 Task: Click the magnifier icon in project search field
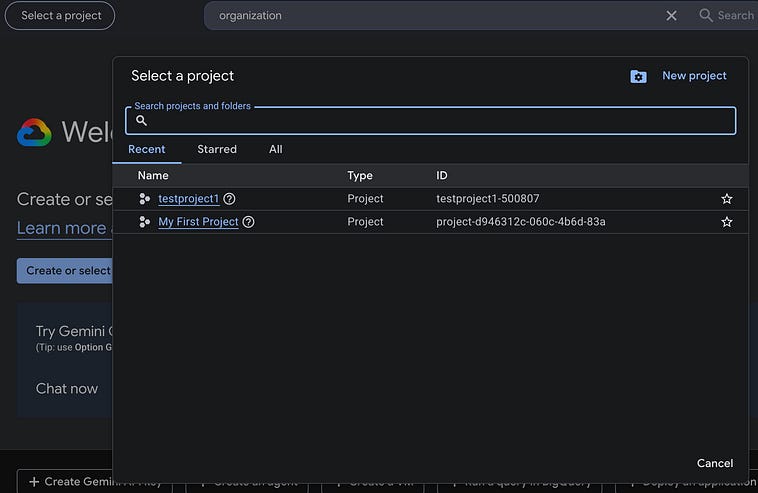141,120
